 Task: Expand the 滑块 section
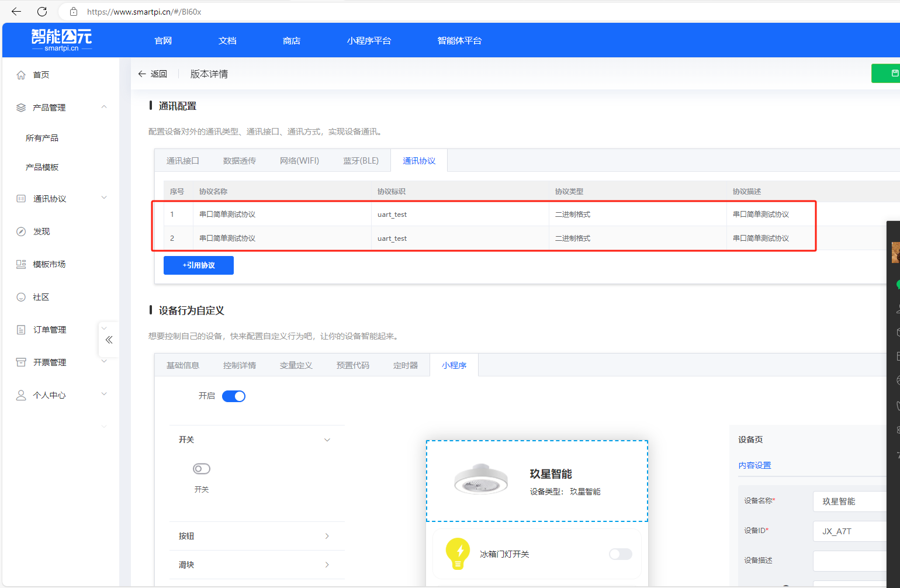(256, 564)
